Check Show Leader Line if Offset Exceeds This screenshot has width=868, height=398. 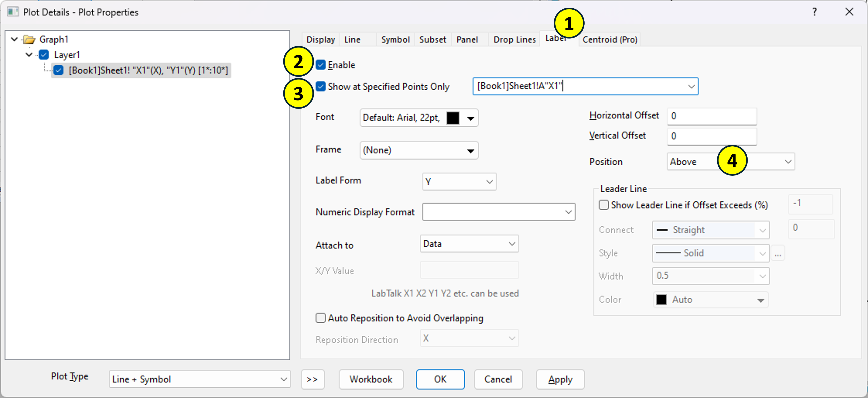point(604,205)
